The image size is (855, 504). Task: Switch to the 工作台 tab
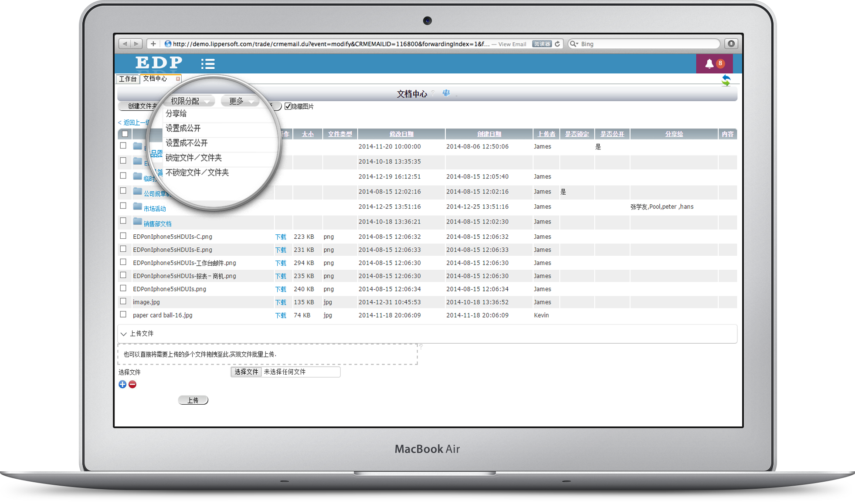coord(128,79)
